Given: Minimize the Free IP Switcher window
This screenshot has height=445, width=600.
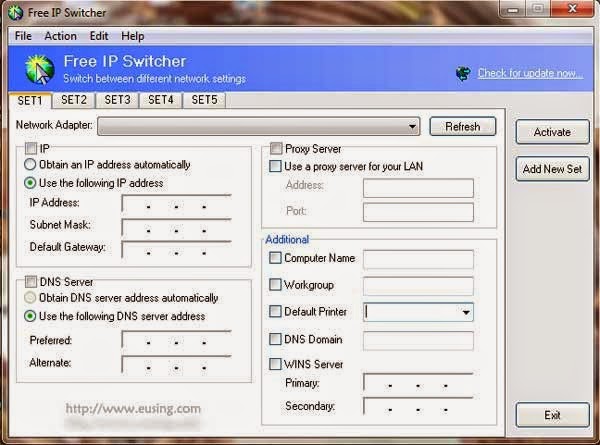Looking at the screenshot, I should [513, 10].
